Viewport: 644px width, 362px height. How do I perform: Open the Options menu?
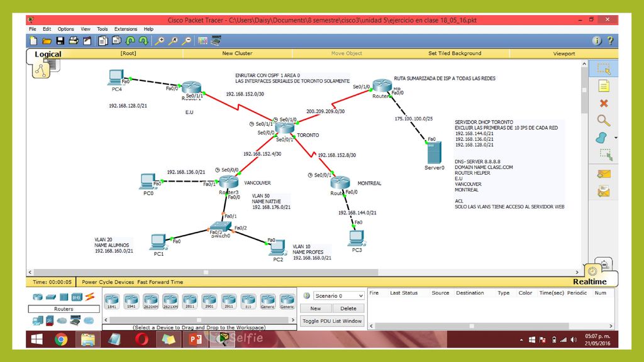click(x=65, y=29)
